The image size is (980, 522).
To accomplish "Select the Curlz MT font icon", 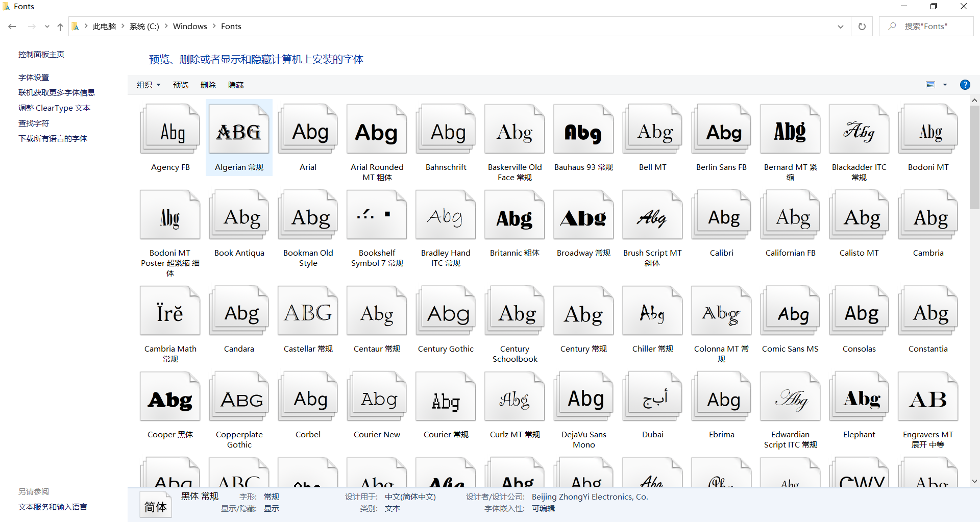I will pos(514,396).
